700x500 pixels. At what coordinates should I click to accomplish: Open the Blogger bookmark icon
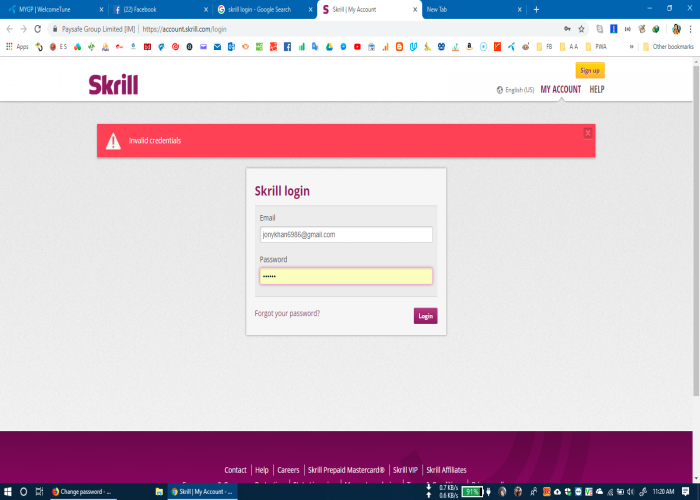tap(399, 46)
